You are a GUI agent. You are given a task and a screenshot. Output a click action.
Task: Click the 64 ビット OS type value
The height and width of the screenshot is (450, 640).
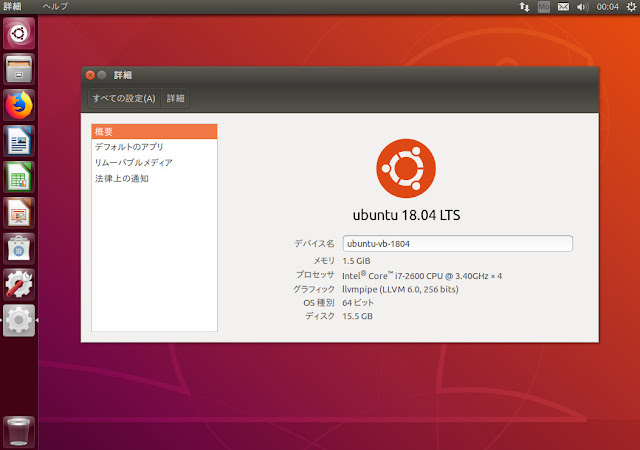358,303
